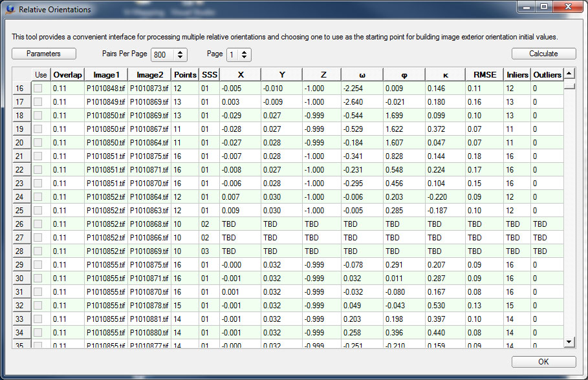Click Image2 cell P1010867.tif in row 19
This screenshot has height=380, width=588.
[x=149, y=129]
